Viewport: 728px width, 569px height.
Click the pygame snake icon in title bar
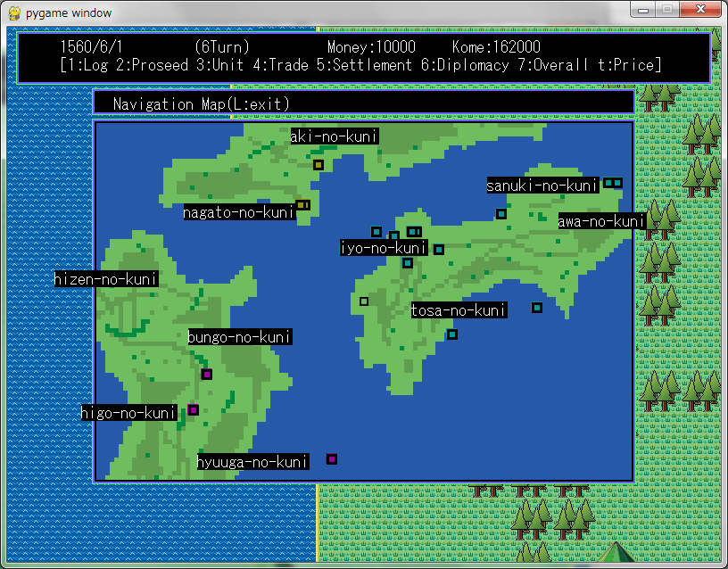tap(15, 13)
